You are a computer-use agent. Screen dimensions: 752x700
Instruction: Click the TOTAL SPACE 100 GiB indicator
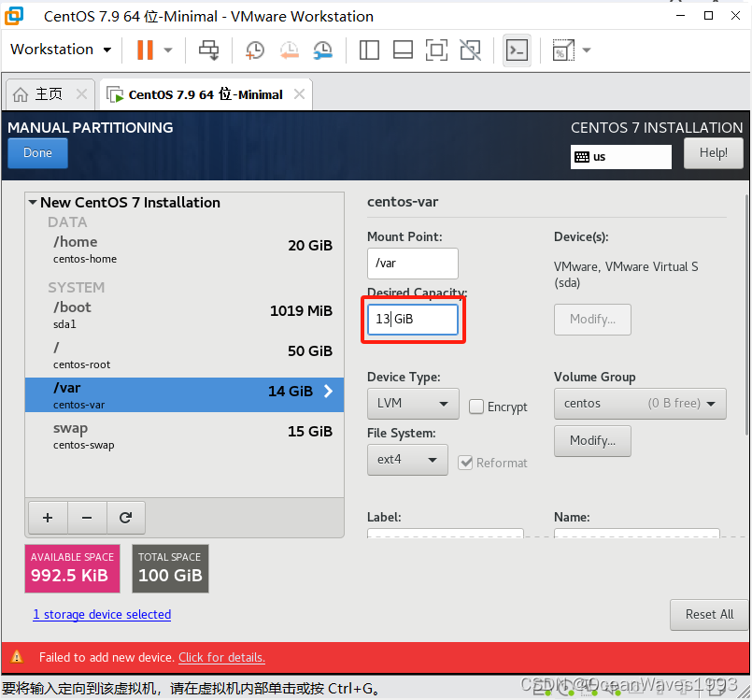click(170, 568)
